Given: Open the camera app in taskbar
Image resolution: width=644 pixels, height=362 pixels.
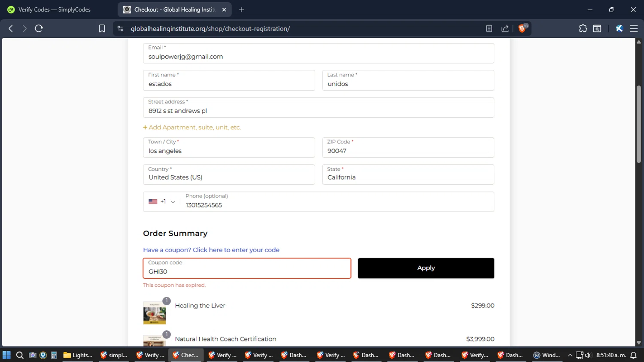Looking at the screenshot, I should (32, 355).
